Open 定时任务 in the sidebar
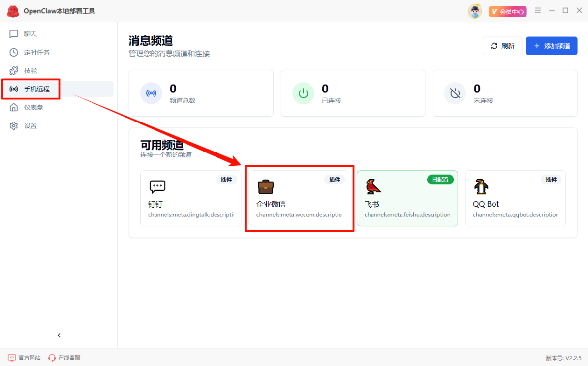Screen dimensions: 588x366 point(36,52)
